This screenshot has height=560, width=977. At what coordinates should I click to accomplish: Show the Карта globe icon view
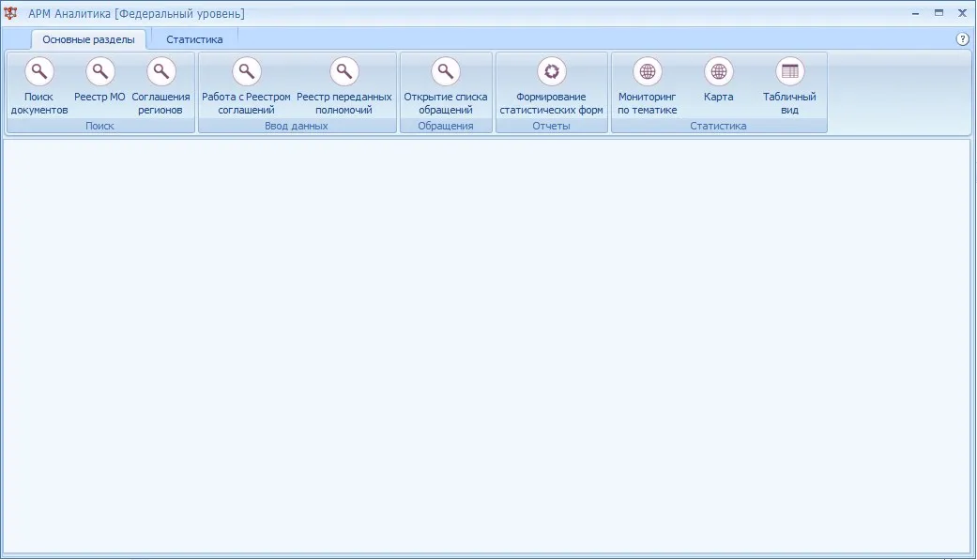tap(718, 71)
